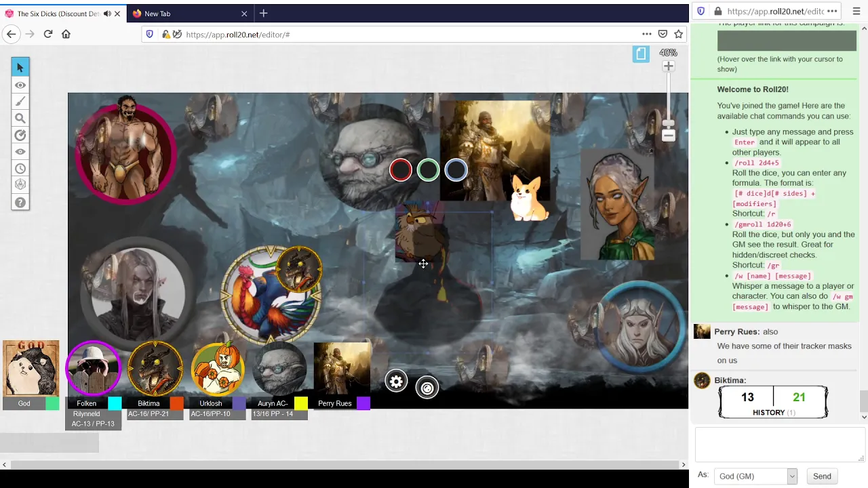Open page actions ellipsis in side window

tap(832, 11)
